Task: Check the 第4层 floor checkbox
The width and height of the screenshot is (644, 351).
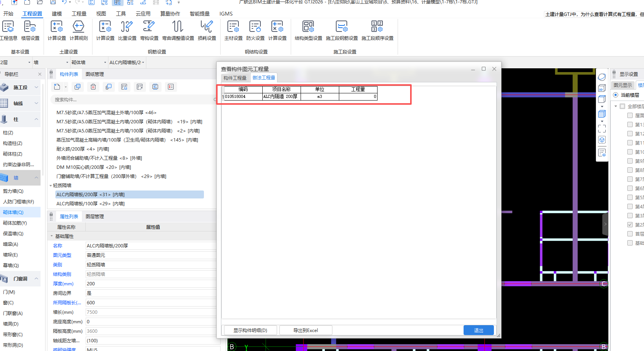Action: click(x=630, y=206)
